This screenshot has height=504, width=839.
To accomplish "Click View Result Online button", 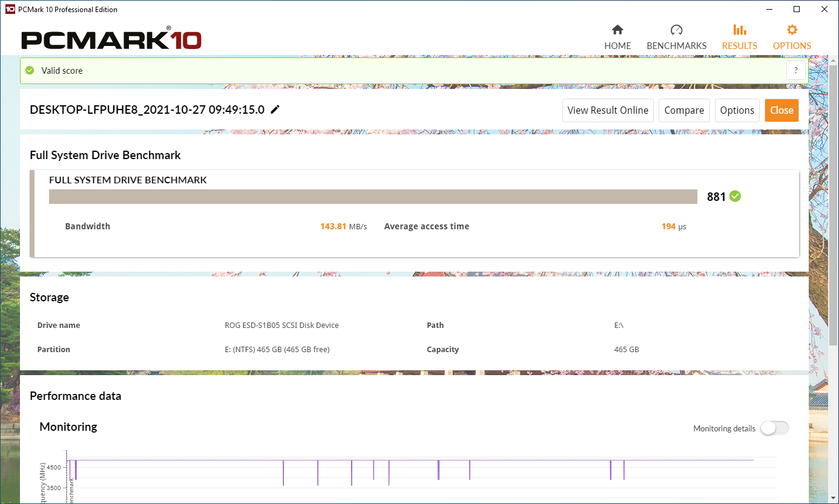I will pyautogui.click(x=608, y=110).
